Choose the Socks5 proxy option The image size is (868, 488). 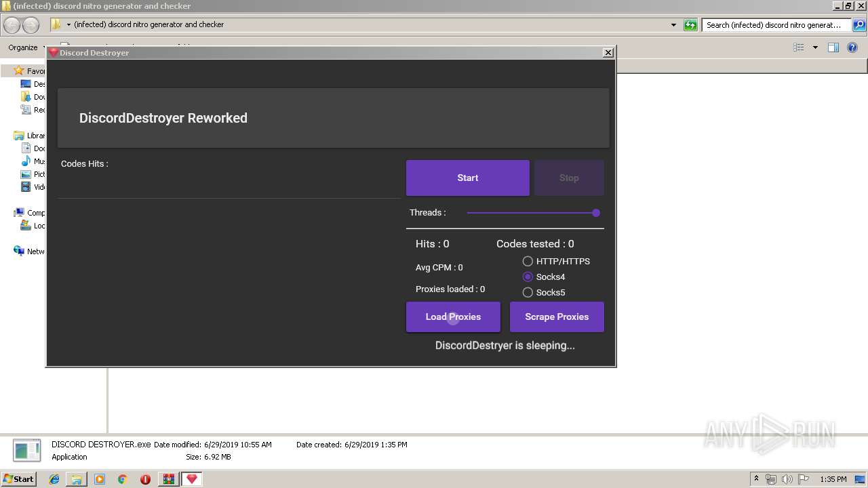pos(528,292)
